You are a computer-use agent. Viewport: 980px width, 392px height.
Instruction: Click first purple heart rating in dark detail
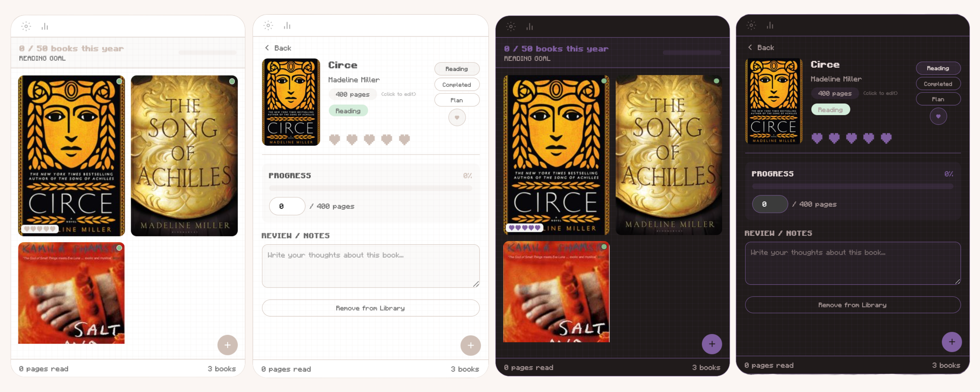coord(817,138)
